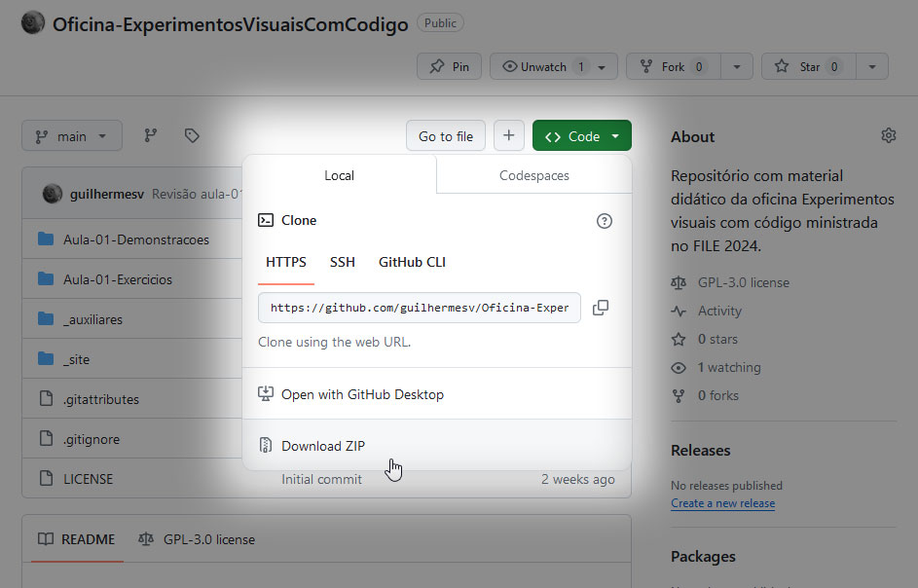The image size is (918, 588).
Task: Open the LICENSE file
Action: point(88,479)
